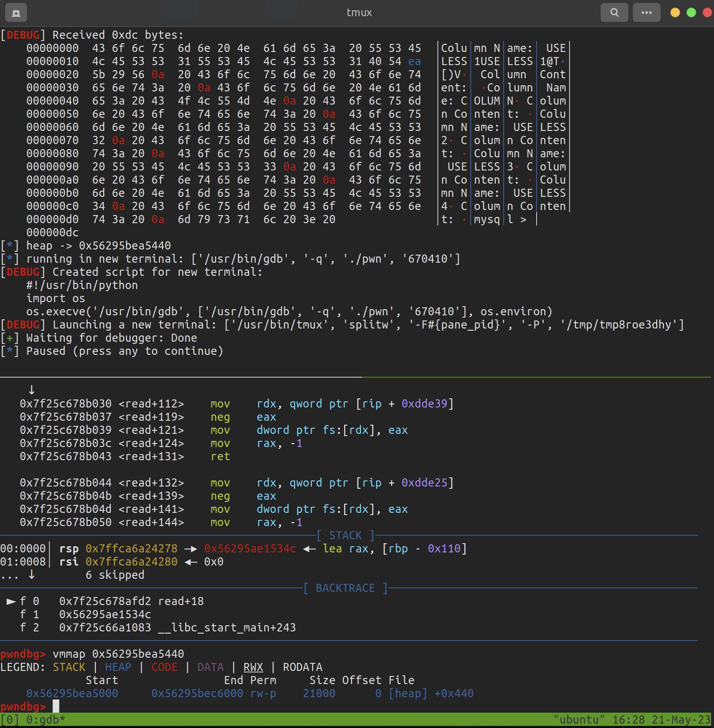Click the backtrace frame 0 arrow marker
The image size is (714, 728).
pos(11,601)
